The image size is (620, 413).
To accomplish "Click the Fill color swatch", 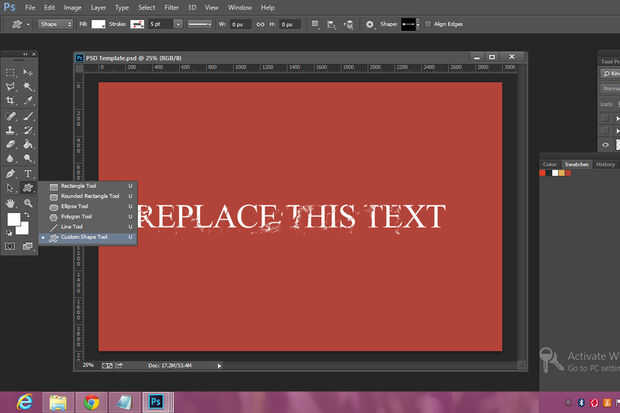I will tap(100, 23).
